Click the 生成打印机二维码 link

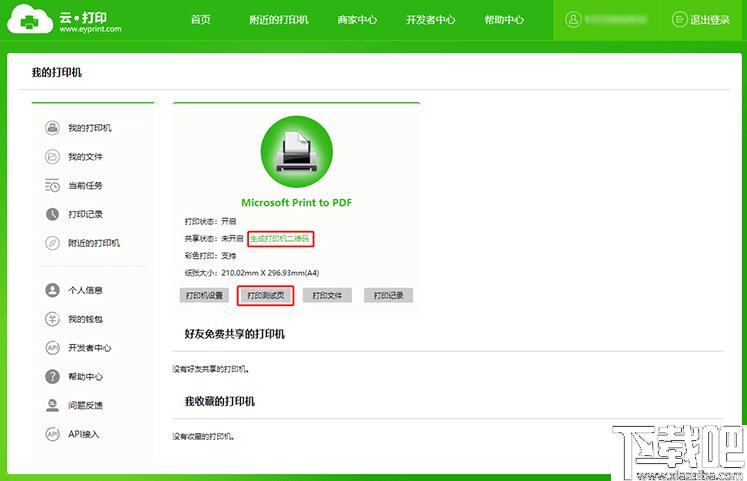tap(280, 239)
